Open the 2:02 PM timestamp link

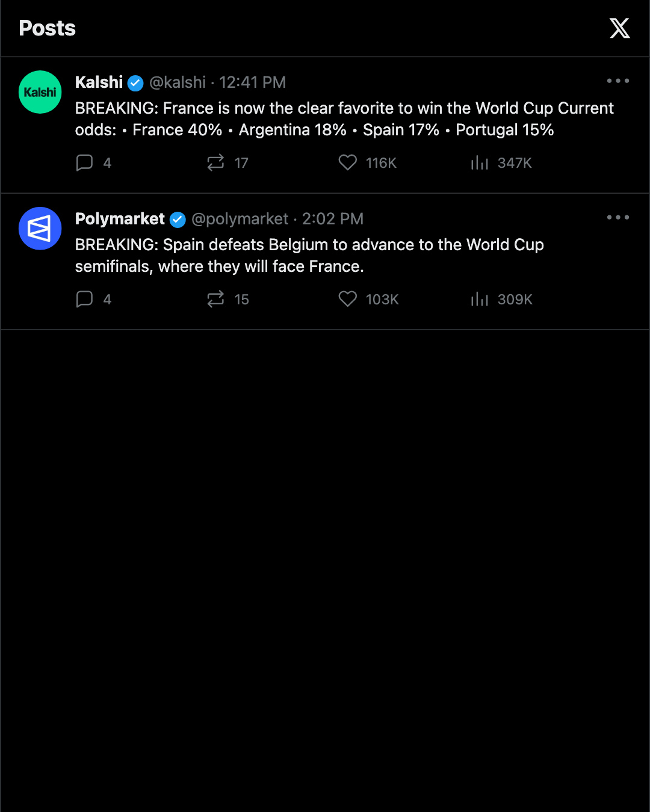[x=333, y=219]
